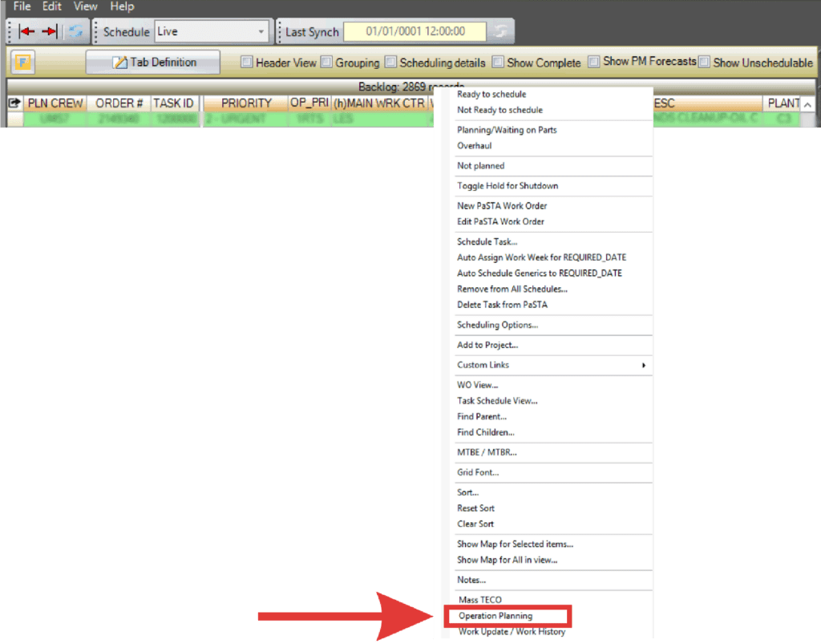This screenshot has width=821, height=644.
Task: Click the export icon in grid header corner
Action: tap(14, 103)
